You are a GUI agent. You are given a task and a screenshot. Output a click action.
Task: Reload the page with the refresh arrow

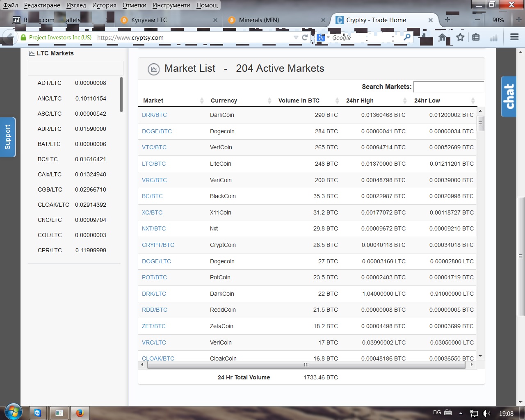click(305, 37)
